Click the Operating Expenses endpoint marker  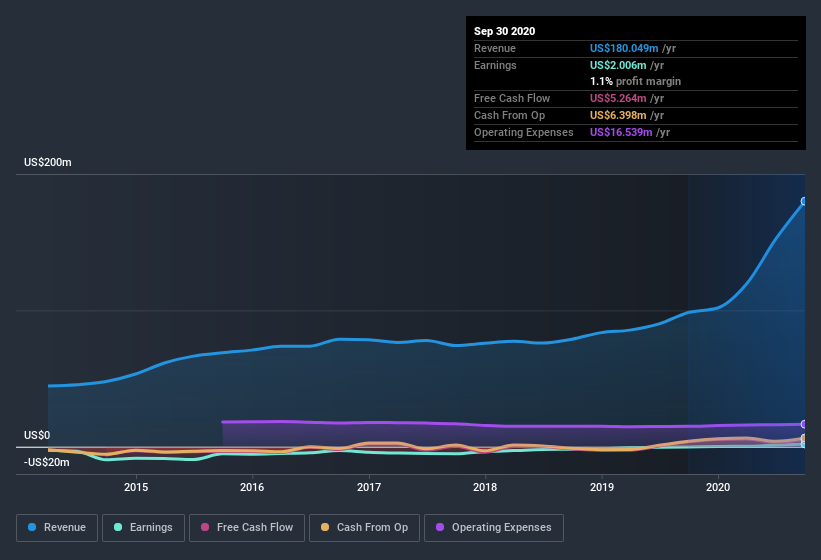click(804, 424)
